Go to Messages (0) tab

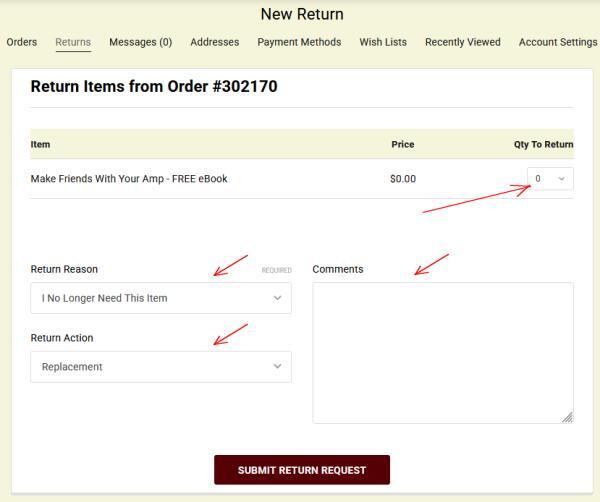click(x=140, y=42)
